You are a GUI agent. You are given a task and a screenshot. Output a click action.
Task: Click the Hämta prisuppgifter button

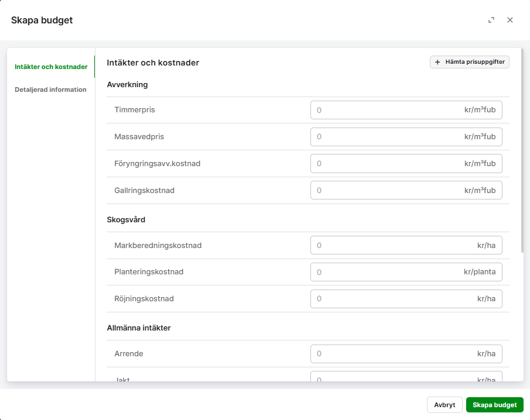[470, 62]
